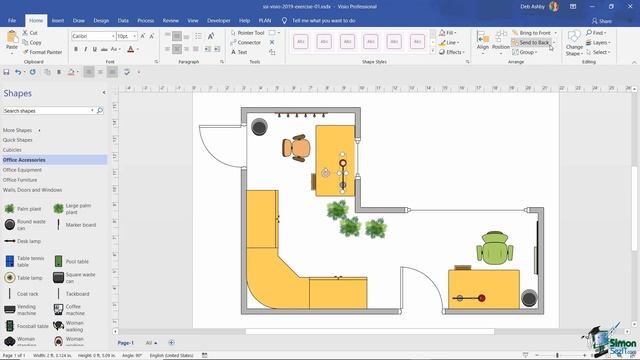Click the Undo arrow icon
640x360 pixels.
[x=18, y=72]
